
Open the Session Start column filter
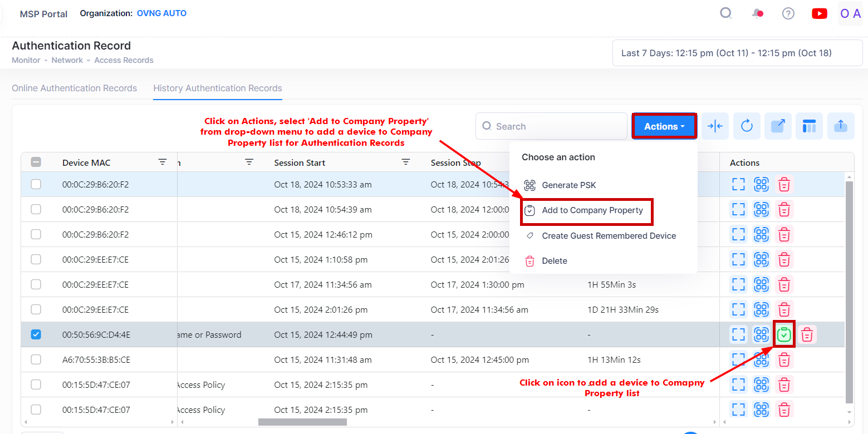point(406,162)
